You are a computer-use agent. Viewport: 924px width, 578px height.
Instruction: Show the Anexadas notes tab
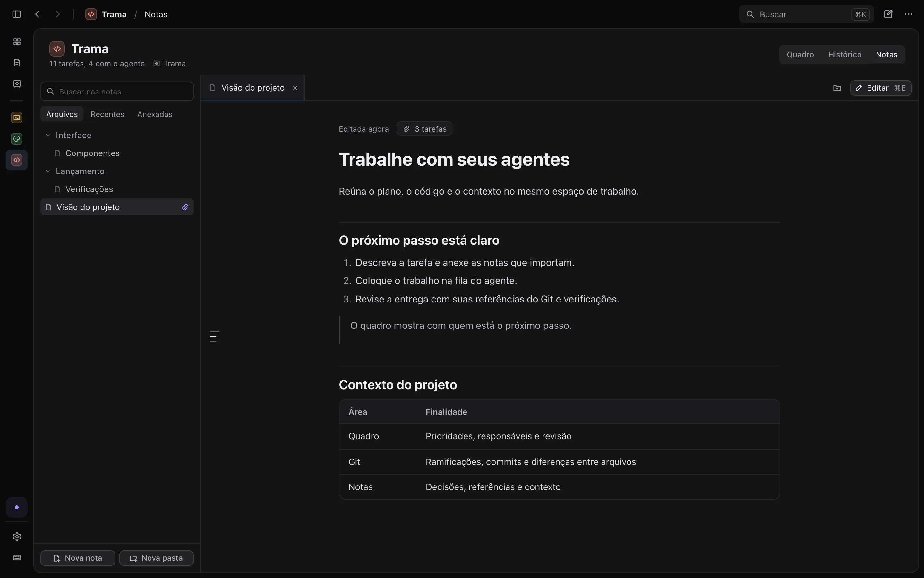155,114
